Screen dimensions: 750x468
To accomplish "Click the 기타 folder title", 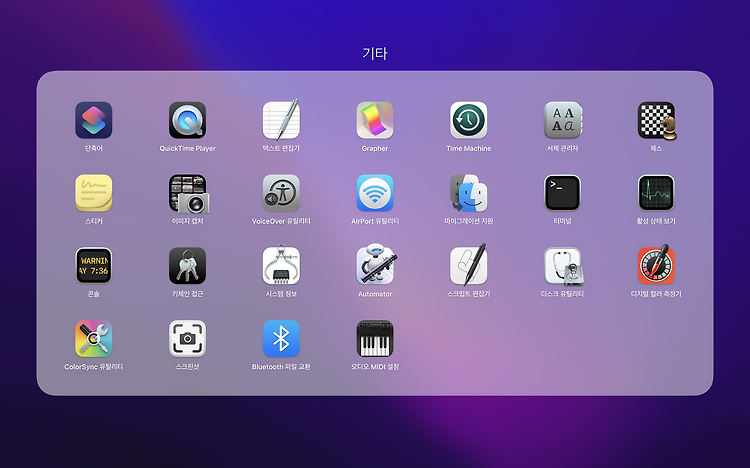I will pyautogui.click(x=375, y=53).
